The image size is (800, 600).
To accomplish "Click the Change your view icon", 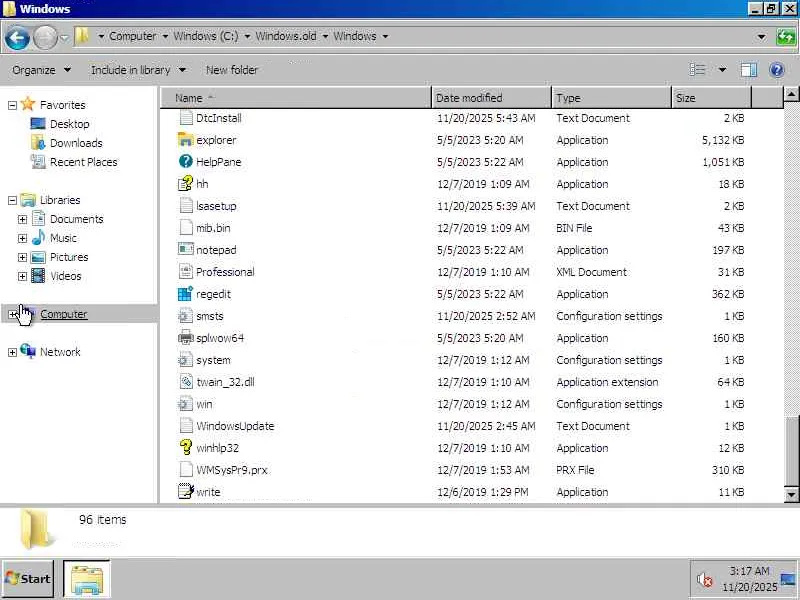I will [697, 69].
